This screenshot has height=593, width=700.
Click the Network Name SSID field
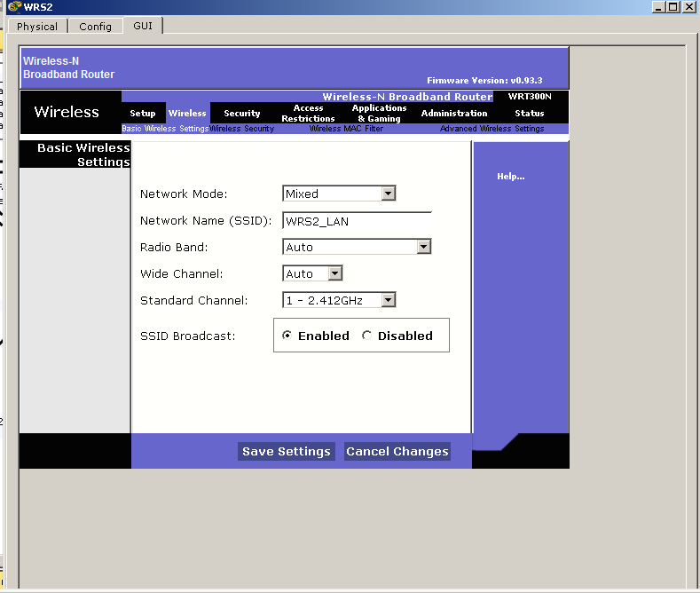357,220
